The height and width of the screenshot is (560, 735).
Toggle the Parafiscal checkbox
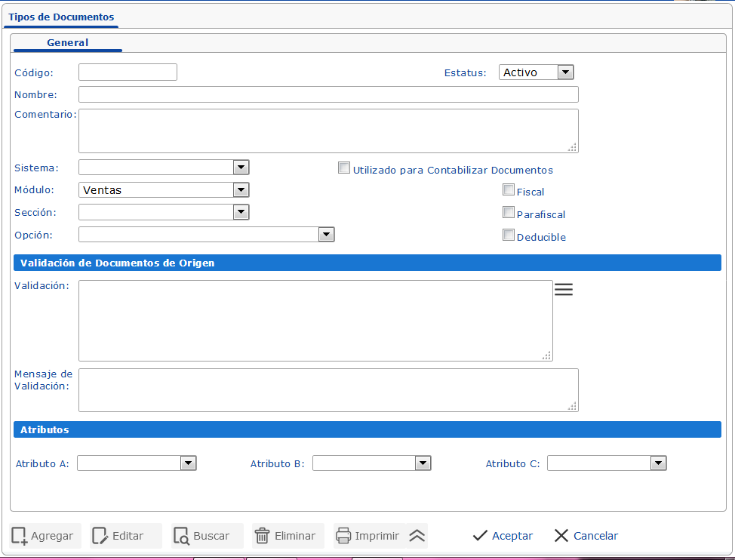pos(509,213)
